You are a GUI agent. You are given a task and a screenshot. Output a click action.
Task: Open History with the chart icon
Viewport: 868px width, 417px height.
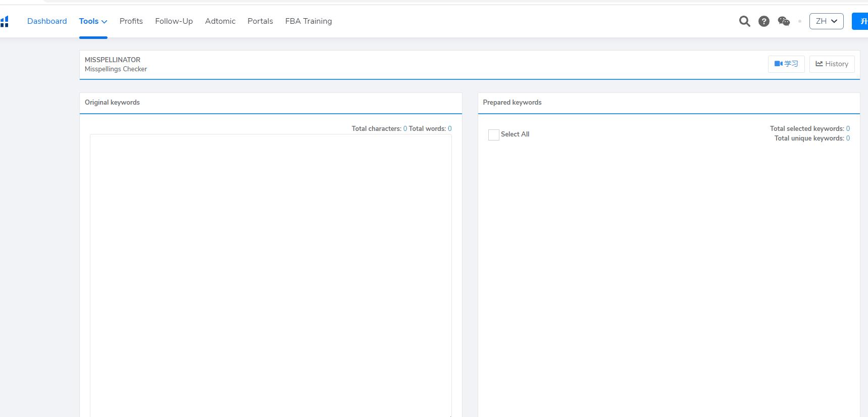click(x=832, y=64)
